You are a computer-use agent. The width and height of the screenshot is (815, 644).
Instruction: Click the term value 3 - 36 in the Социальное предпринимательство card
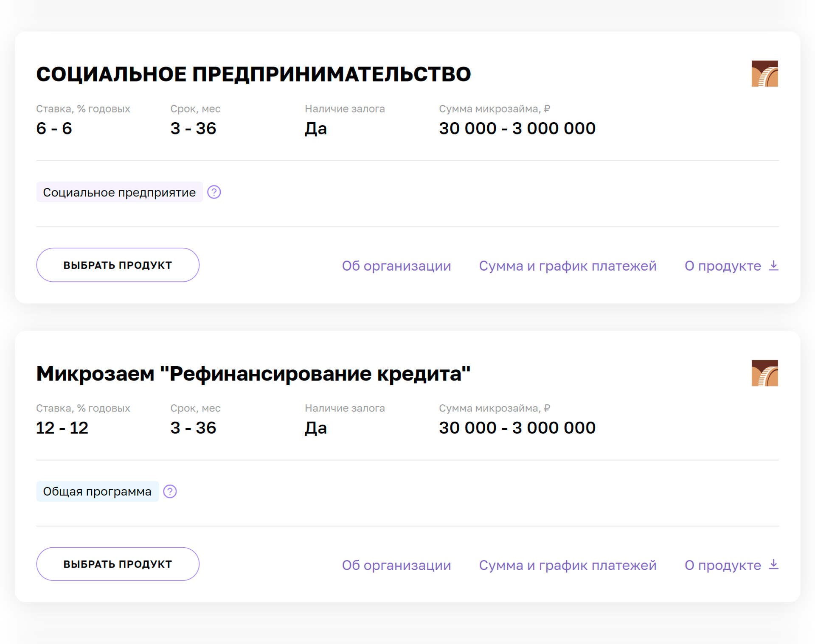click(x=193, y=128)
